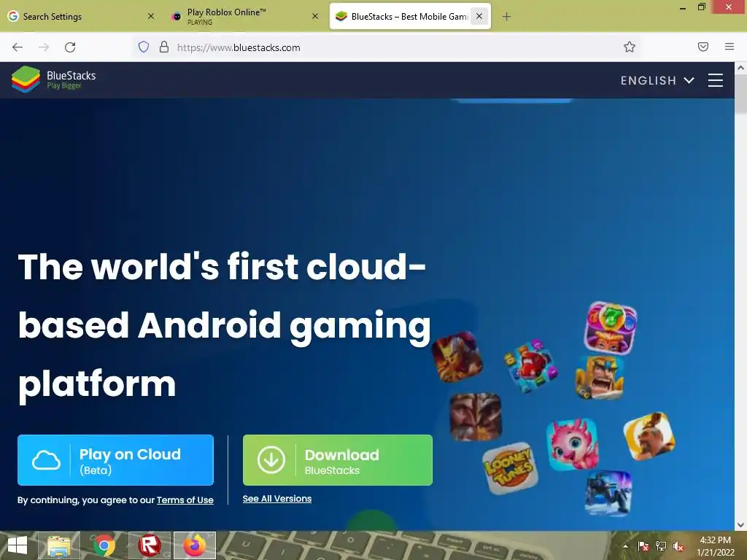Open a new browser tab

tap(506, 17)
